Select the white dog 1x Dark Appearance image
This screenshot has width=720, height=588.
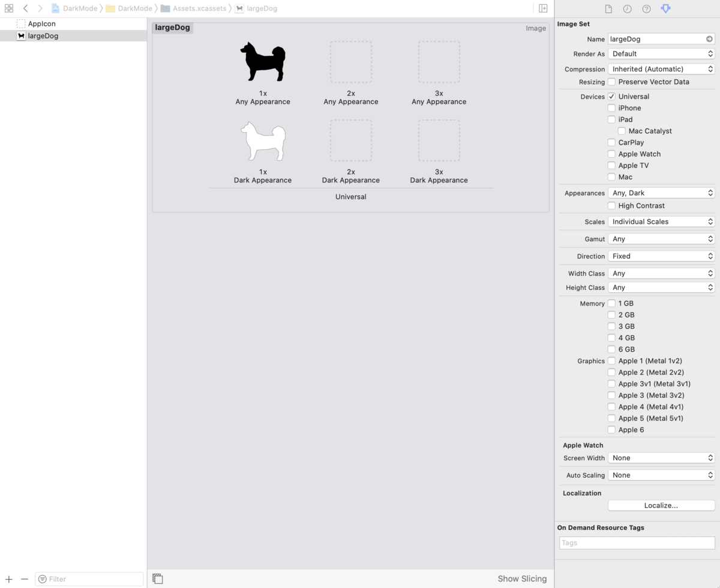tap(263, 141)
